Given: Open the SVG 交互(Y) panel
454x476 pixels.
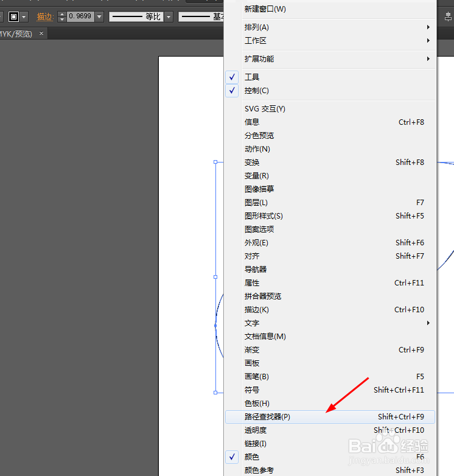Looking at the screenshot, I should click(330, 109).
